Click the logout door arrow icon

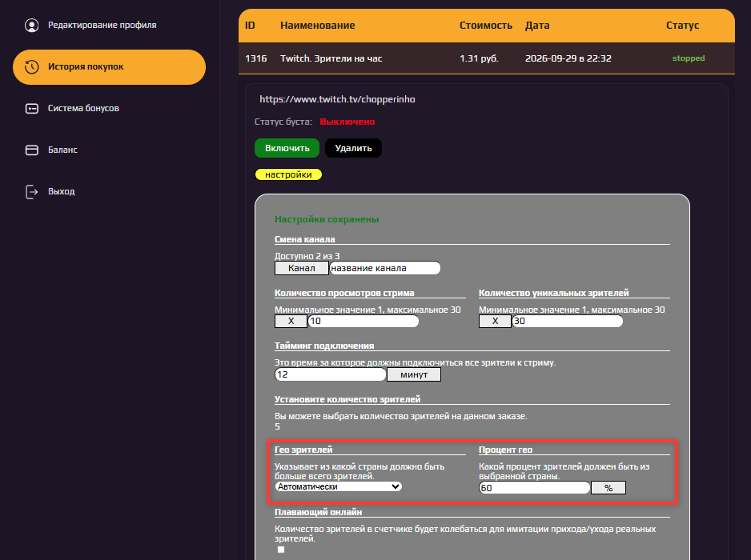[31, 192]
